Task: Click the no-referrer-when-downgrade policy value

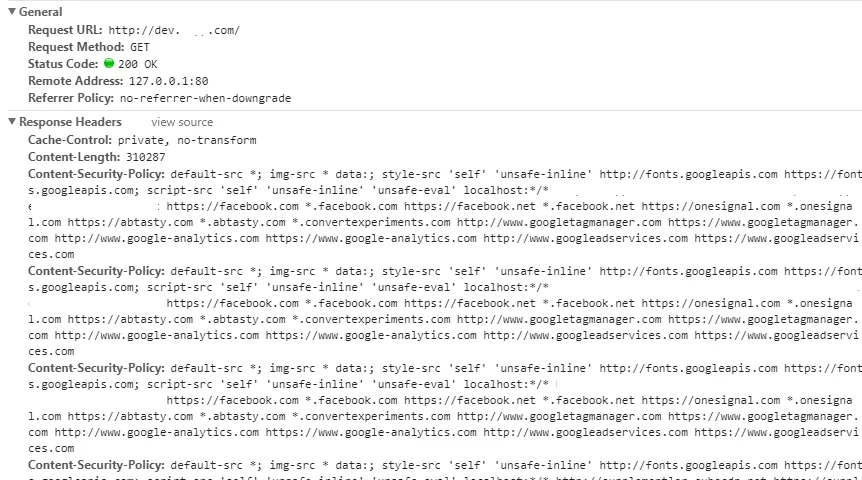Action: coord(205,98)
